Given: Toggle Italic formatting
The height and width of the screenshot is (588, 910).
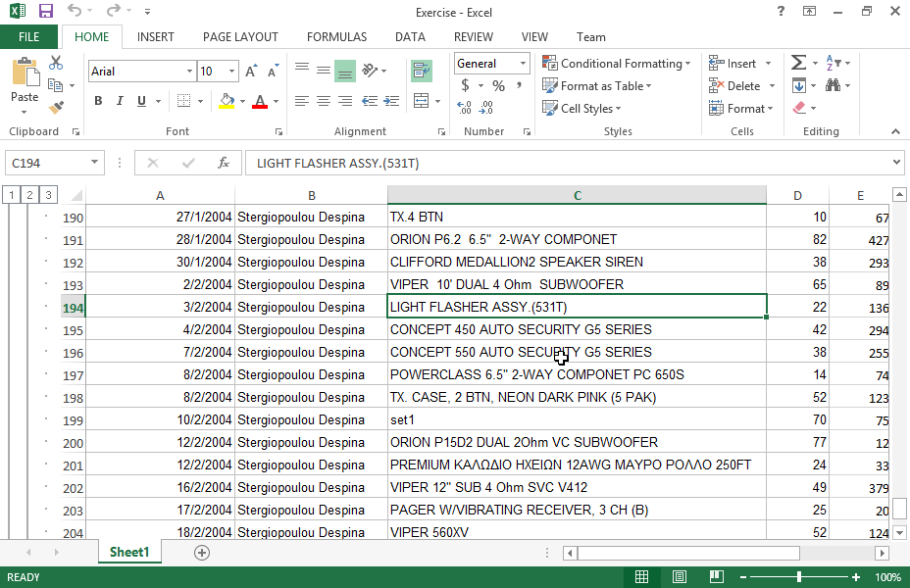Looking at the screenshot, I should (x=121, y=101).
